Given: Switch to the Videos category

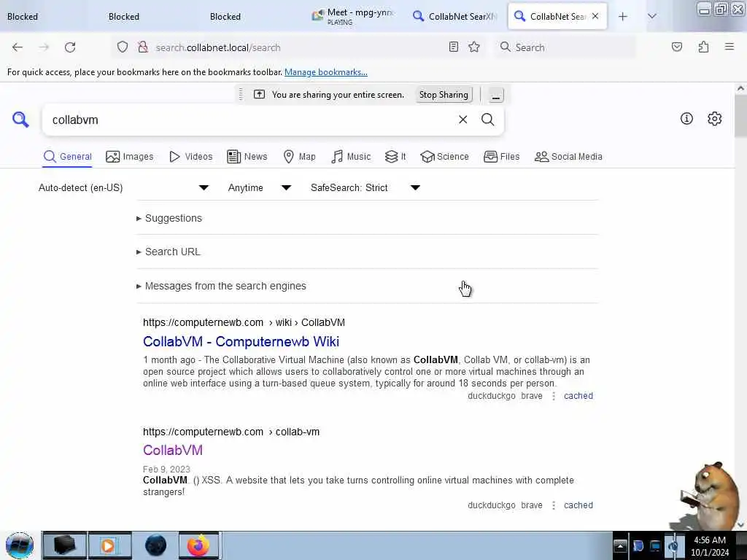Looking at the screenshot, I should 190,157.
